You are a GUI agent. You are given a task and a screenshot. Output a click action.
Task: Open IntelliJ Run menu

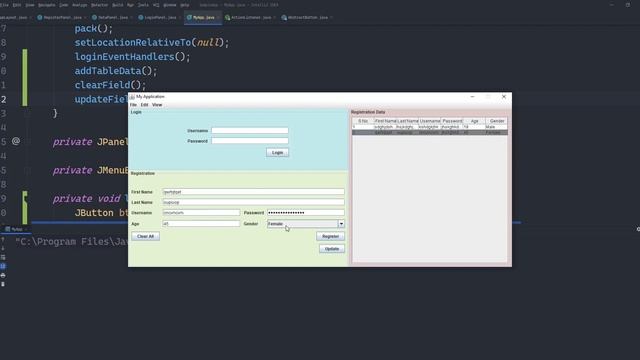130,5
